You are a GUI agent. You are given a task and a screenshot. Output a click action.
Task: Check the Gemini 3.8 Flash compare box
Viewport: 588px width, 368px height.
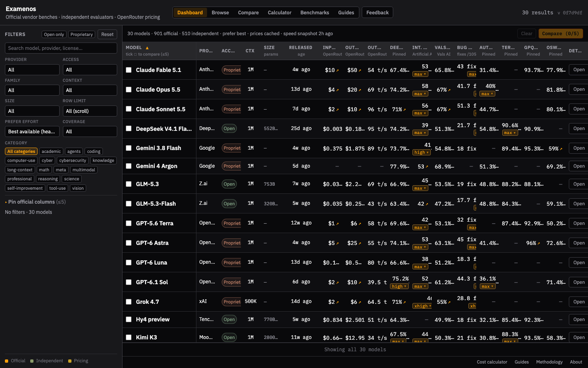(x=129, y=148)
